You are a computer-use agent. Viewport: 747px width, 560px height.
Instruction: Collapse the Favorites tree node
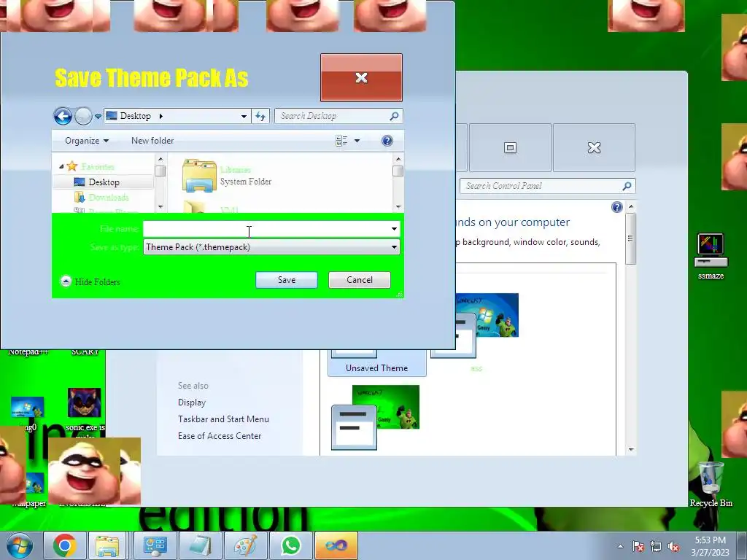pos(61,167)
